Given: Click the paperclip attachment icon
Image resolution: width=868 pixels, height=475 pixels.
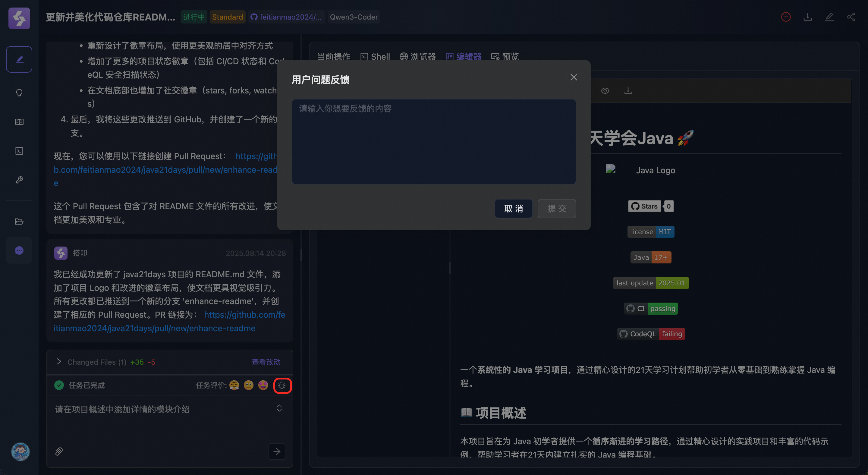Looking at the screenshot, I should click(59, 451).
